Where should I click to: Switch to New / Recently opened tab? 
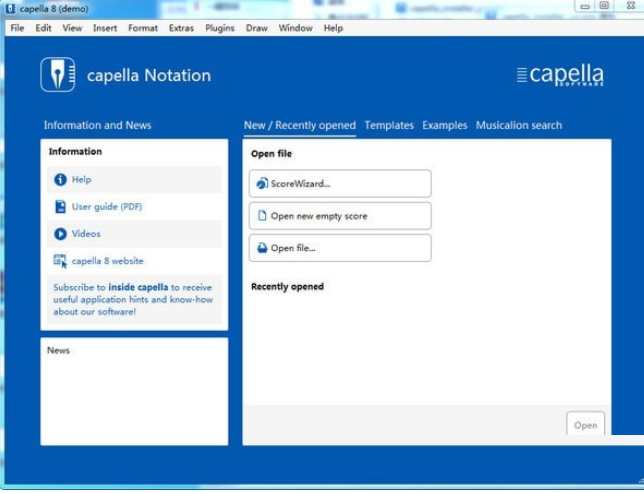300,125
